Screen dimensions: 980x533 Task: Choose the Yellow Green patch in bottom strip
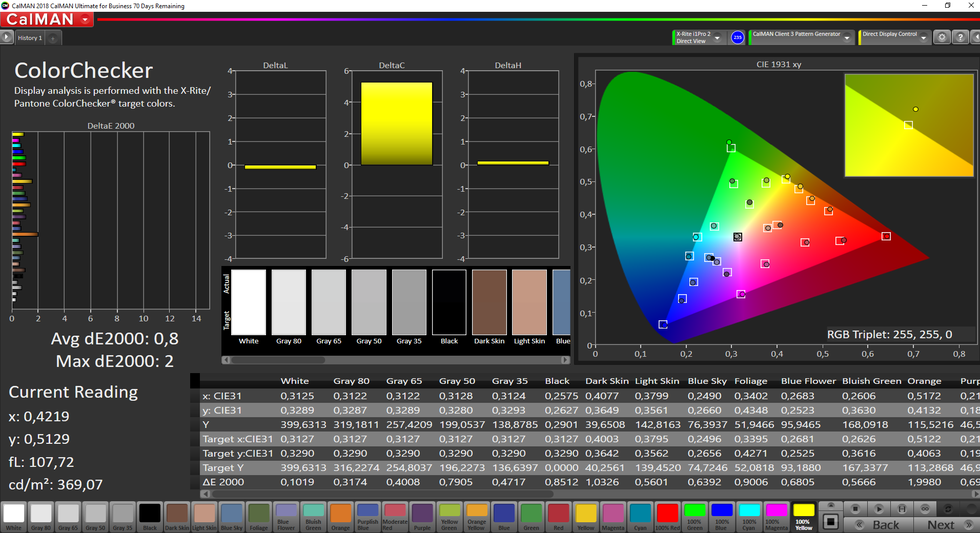[x=450, y=517]
